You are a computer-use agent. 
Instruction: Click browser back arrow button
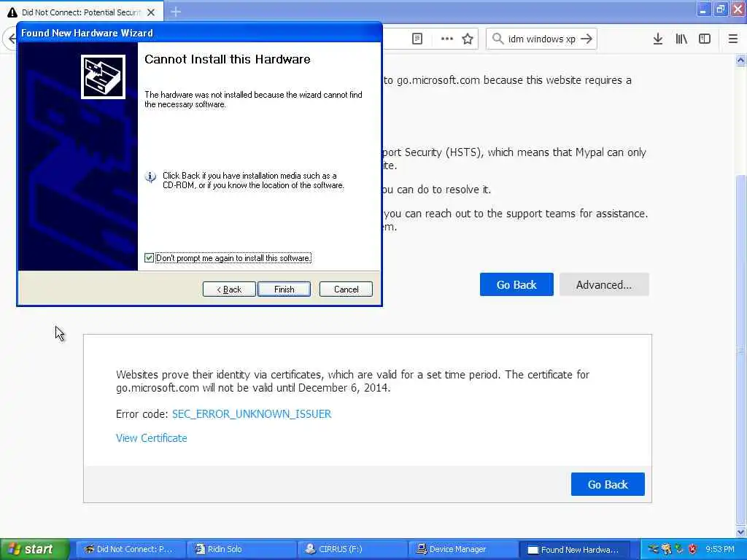(12, 39)
